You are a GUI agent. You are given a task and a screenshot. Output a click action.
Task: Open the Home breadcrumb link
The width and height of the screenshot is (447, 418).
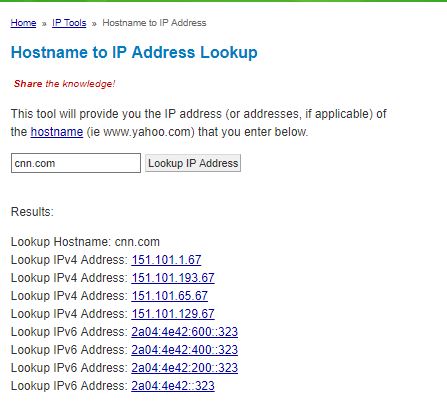pyautogui.click(x=23, y=23)
